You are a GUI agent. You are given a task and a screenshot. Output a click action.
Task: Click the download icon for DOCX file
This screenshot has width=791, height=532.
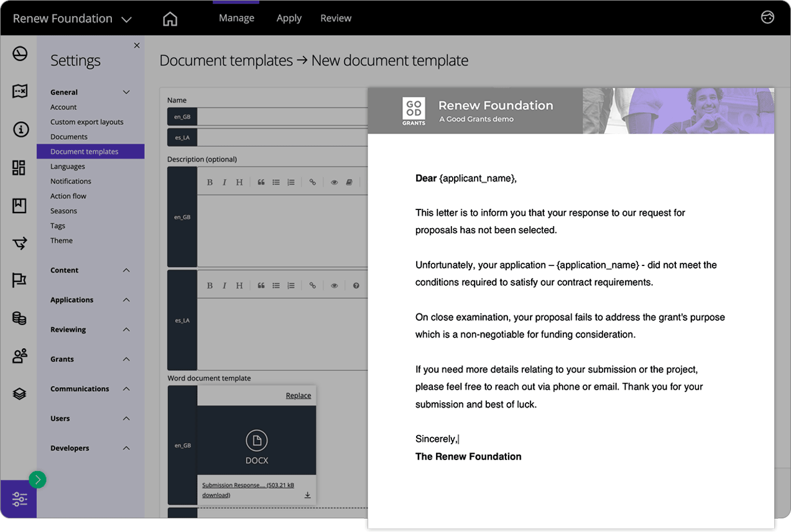click(x=307, y=495)
